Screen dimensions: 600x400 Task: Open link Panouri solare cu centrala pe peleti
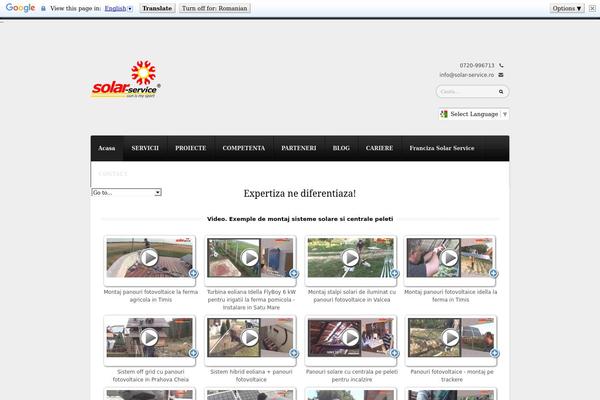pyautogui.click(x=352, y=376)
